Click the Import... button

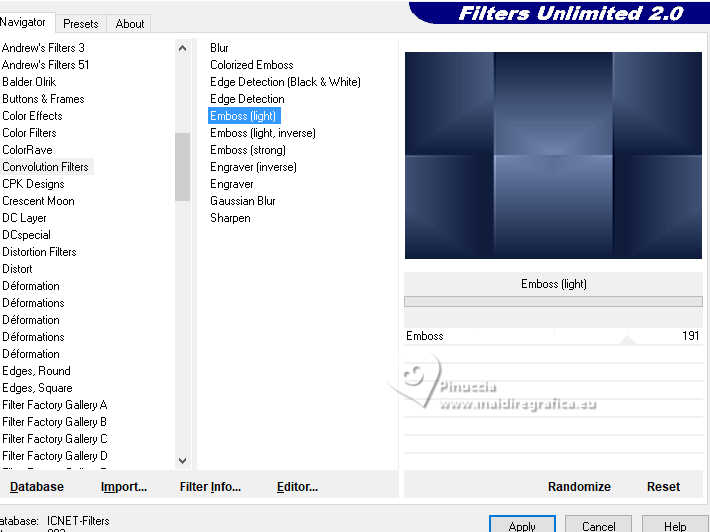124,487
